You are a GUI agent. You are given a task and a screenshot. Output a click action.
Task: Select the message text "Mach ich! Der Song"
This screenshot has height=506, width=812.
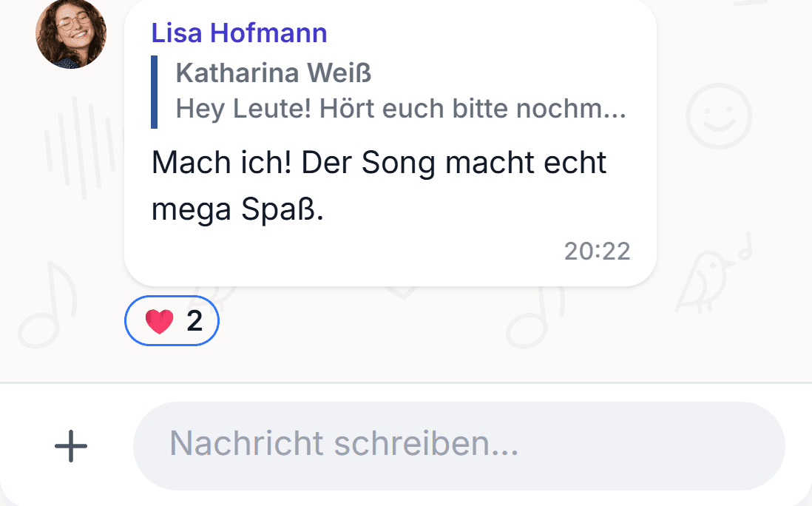tap(294, 163)
